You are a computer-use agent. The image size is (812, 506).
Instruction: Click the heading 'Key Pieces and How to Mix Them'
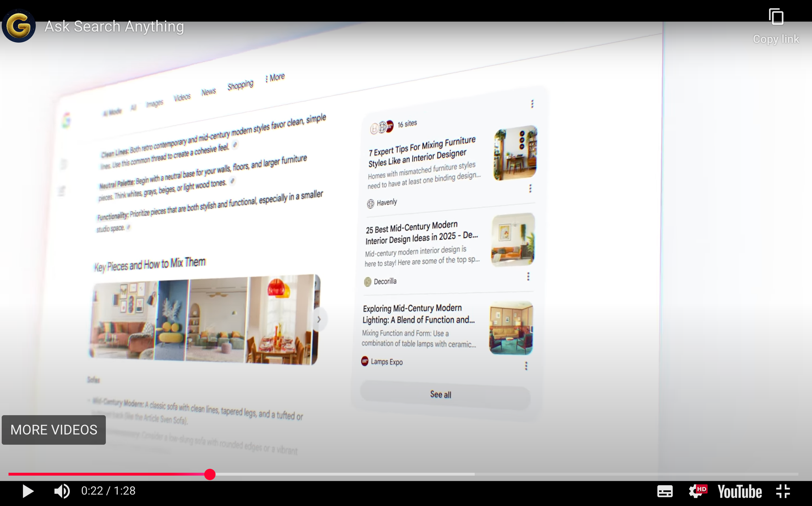coord(150,264)
